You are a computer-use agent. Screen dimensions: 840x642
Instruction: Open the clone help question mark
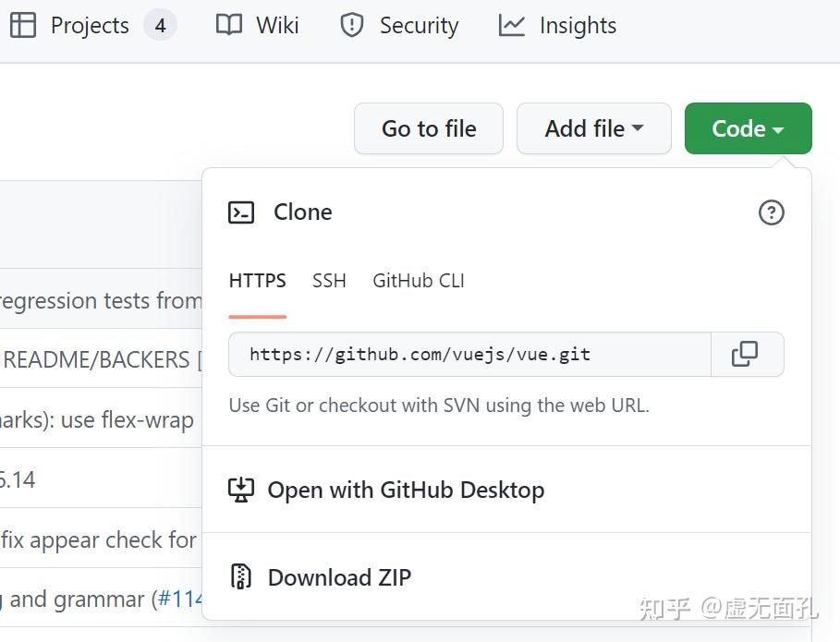click(772, 212)
